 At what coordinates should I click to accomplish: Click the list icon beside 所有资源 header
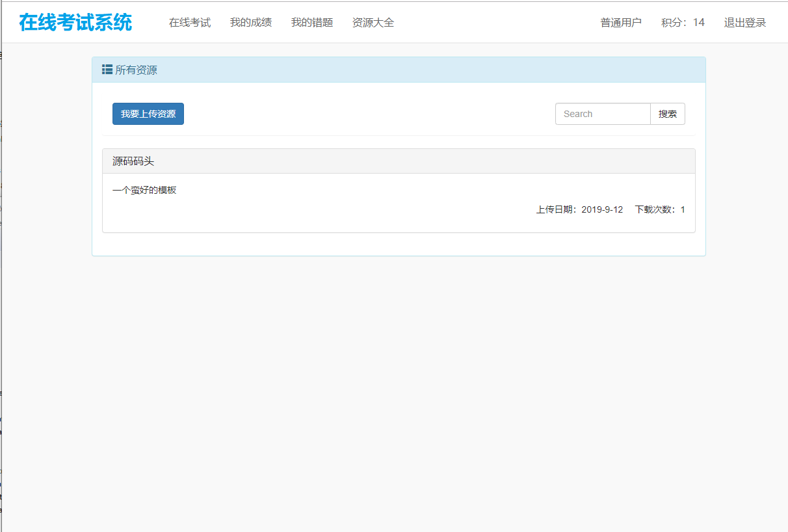click(x=107, y=69)
